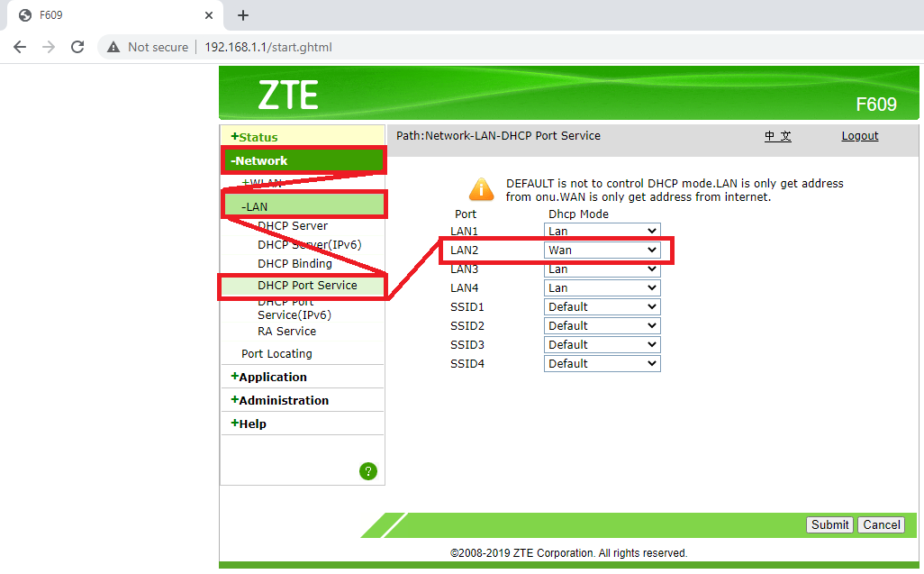Click the yellow warning triangle icon
924x574 pixels.
[x=481, y=189]
